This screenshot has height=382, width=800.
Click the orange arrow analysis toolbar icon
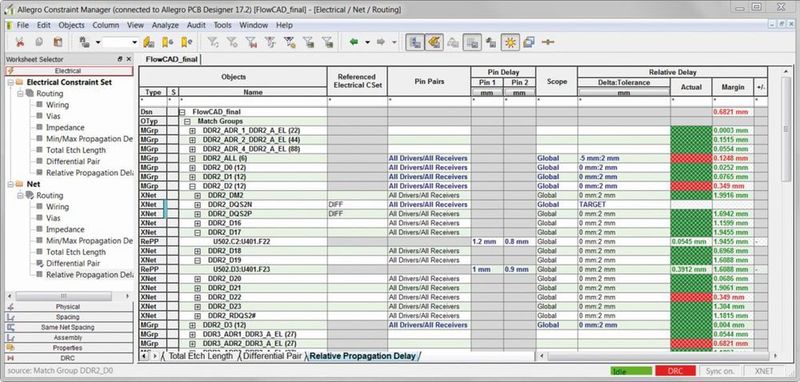(x=434, y=42)
